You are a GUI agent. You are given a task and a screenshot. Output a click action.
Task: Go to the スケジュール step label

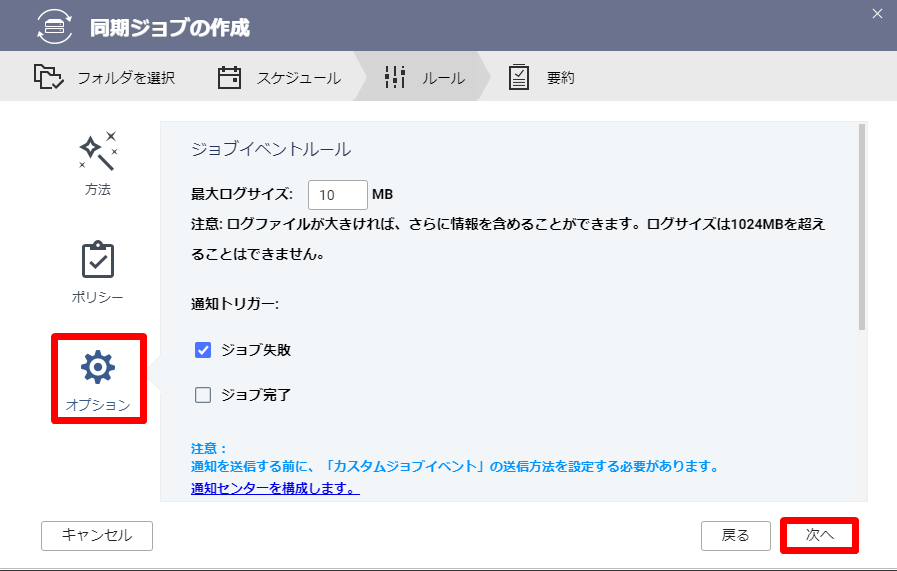point(299,77)
